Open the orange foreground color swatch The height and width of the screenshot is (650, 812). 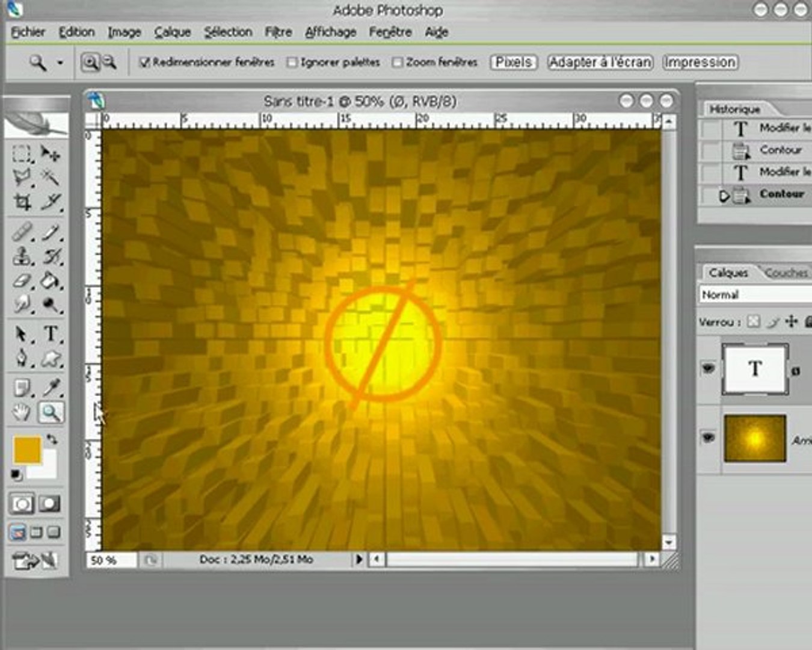[x=27, y=450]
